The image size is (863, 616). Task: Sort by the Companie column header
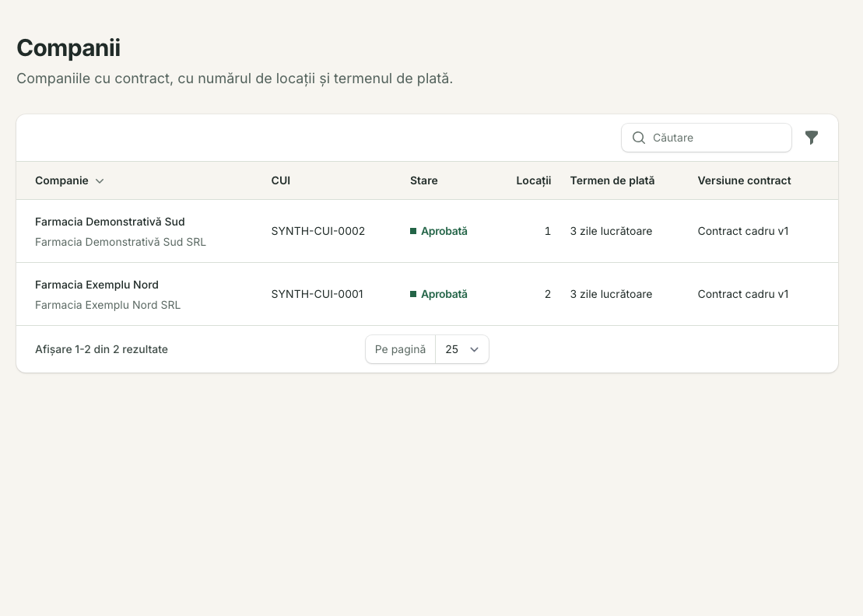[69, 180]
